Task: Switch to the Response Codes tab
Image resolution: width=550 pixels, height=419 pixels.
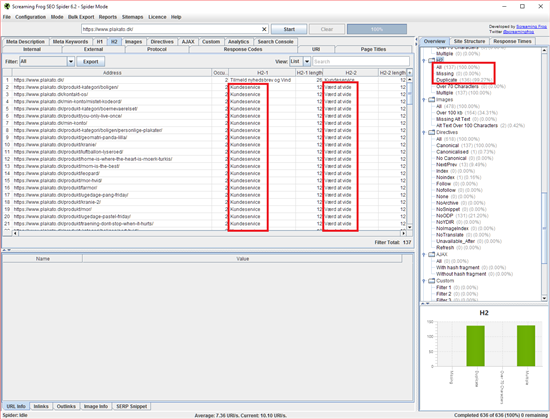Action: (x=243, y=49)
